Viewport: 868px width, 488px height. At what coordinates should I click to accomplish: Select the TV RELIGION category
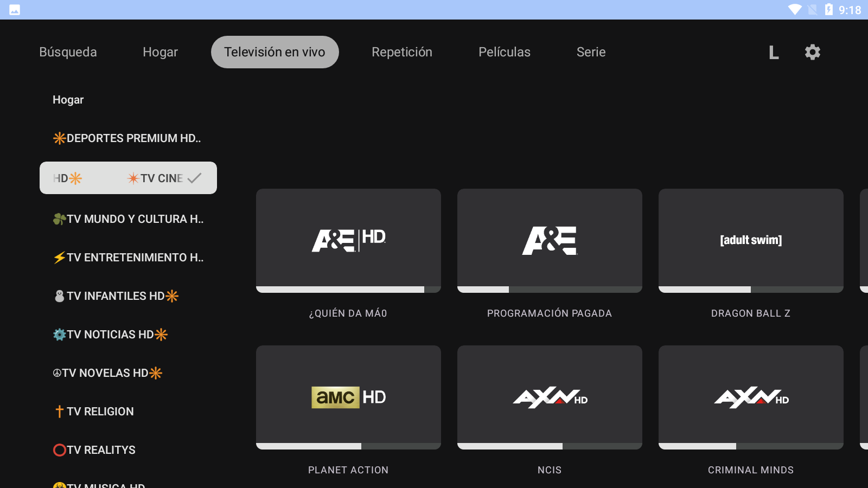click(94, 412)
